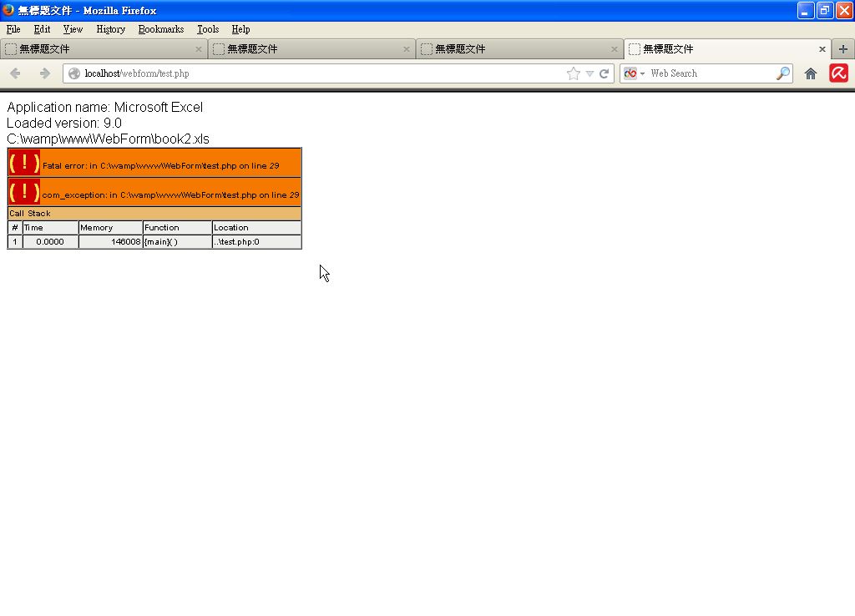Image resolution: width=855 pixels, height=616 pixels.
Task: Click the {main}( ) function cell
Action: pos(177,241)
